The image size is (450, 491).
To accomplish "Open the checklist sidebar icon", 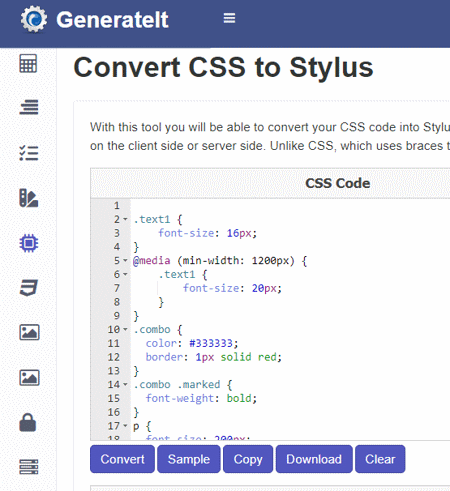I will point(29,153).
